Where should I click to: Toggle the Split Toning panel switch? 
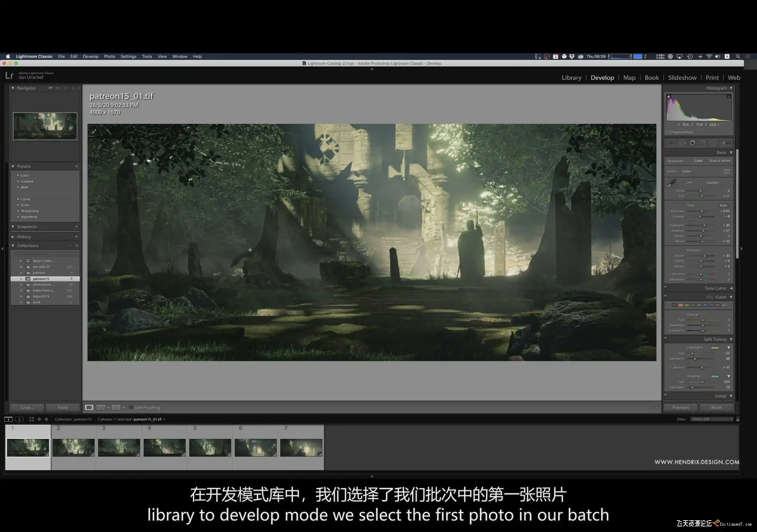point(665,338)
